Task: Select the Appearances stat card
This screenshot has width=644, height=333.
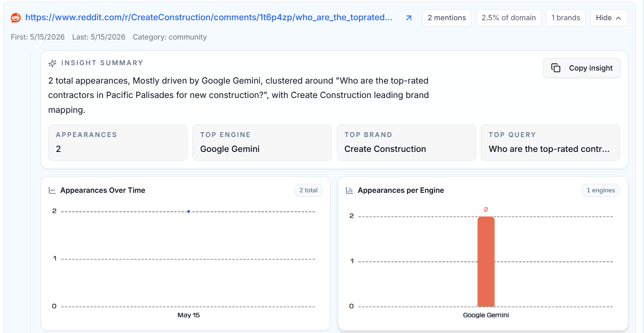Action: (118, 142)
